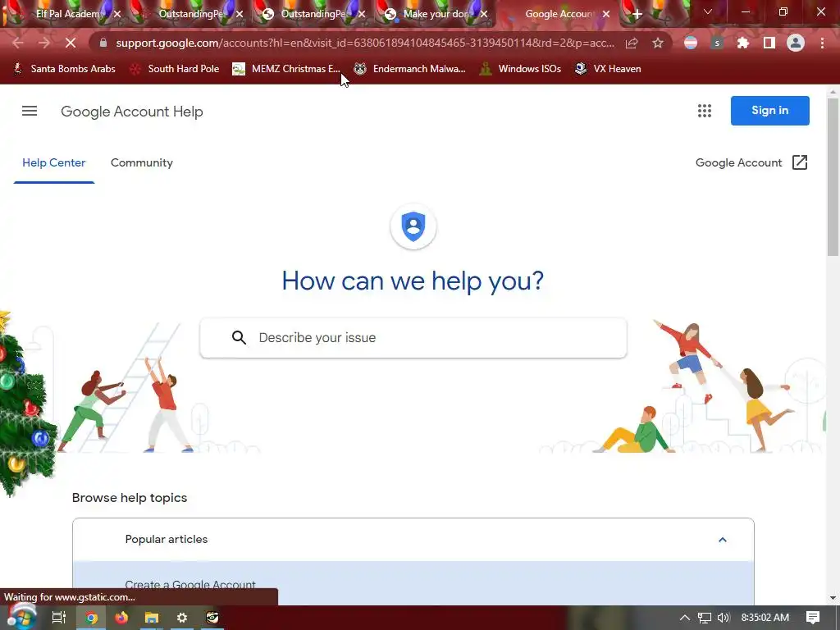Stop loading the page
This screenshot has height=630, width=840.
[71, 43]
